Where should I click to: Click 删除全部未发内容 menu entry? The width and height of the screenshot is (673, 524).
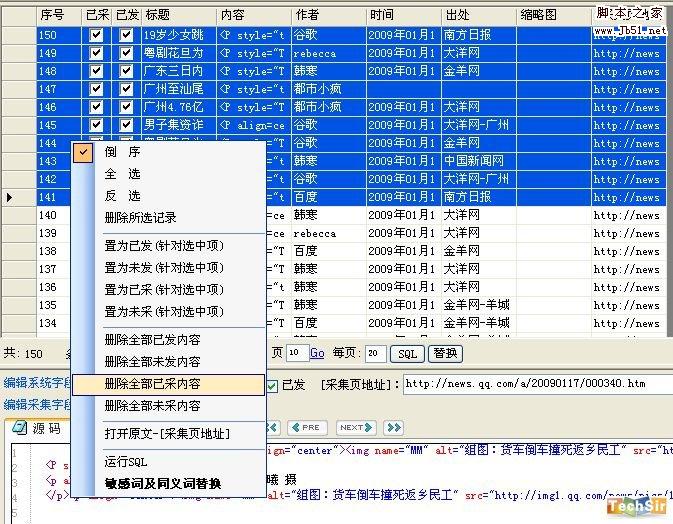(168, 361)
